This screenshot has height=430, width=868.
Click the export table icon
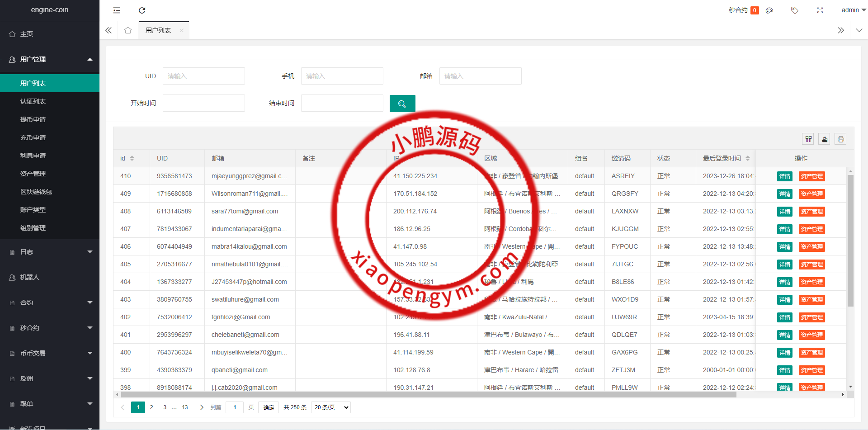825,139
